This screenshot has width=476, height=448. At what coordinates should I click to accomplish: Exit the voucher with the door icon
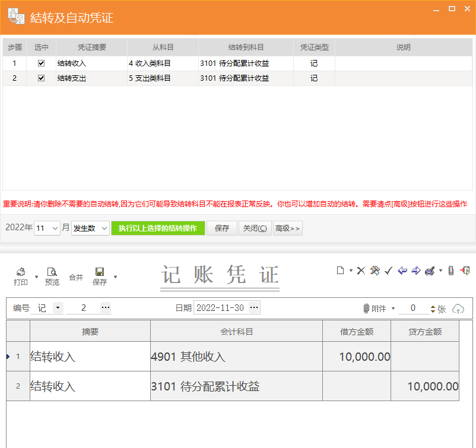click(x=465, y=271)
